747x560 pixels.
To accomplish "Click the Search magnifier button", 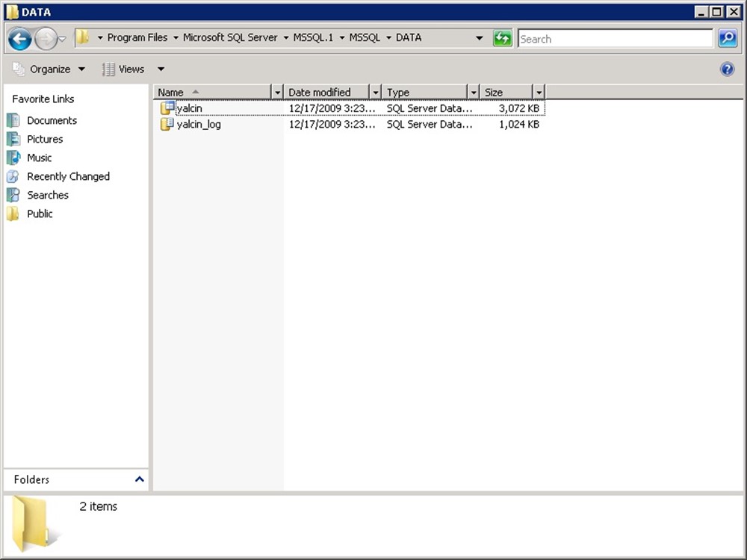I will click(728, 38).
